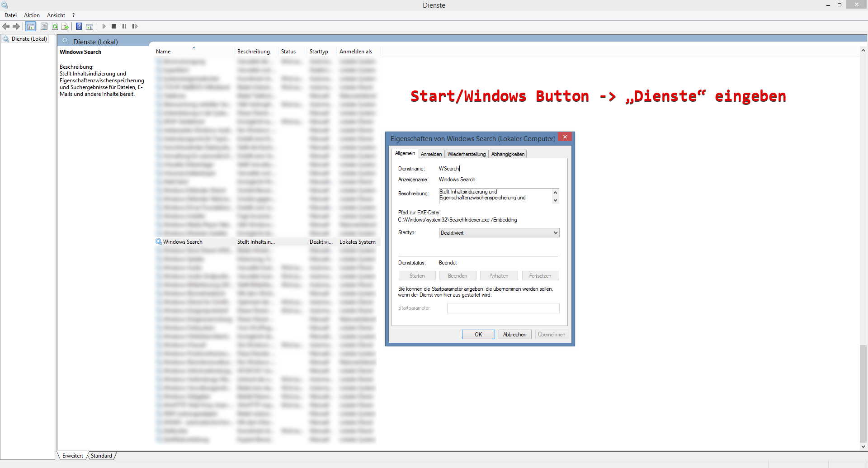Click the SearchIndexer.exe path text
Viewport: 868px width, 468px height.
point(457,220)
